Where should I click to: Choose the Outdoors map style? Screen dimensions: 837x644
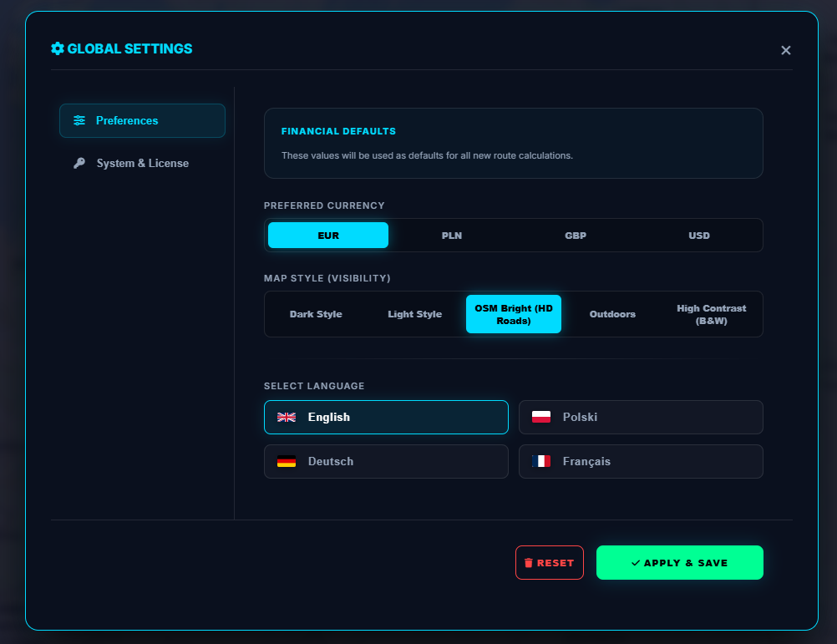pos(612,314)
